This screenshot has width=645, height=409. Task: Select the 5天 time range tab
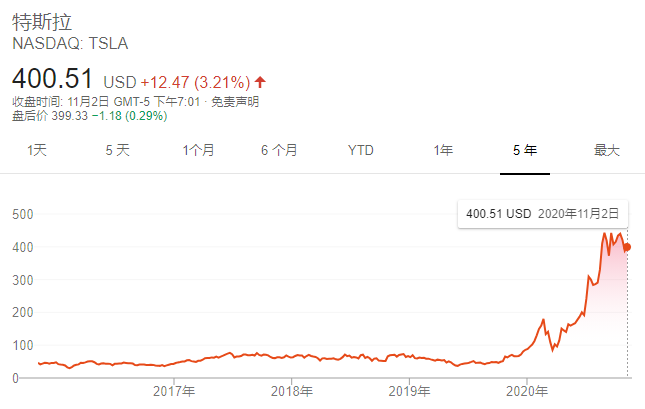click(x=117, y=150)
